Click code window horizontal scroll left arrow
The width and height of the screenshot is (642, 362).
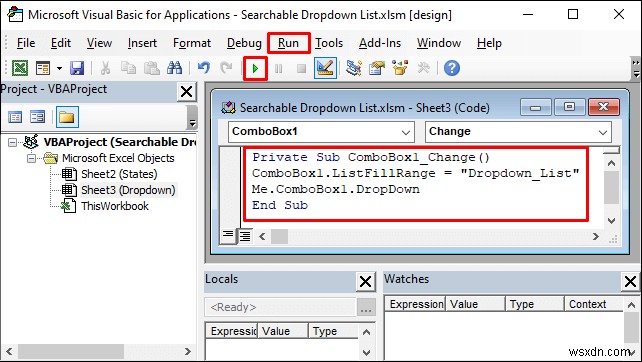262,236
